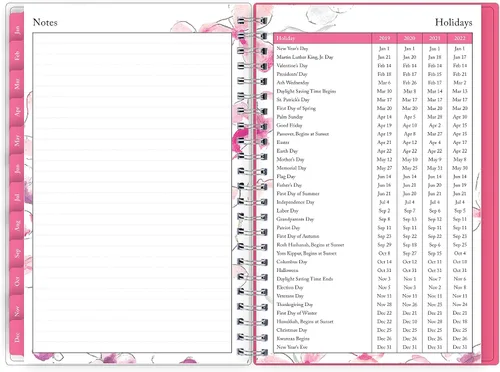Viewport: 500px width, 372px height.
Task: Select the 2019 column header
Action: point(384,38)
